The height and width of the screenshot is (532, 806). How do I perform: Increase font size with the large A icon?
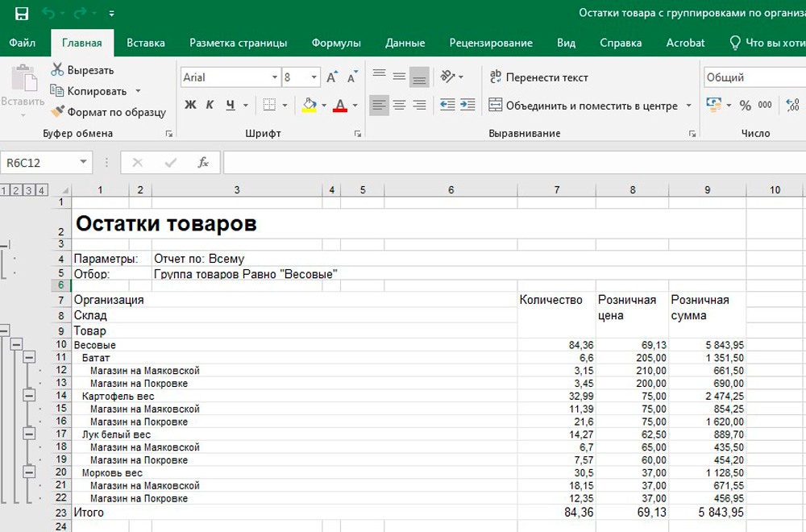coord(331,77)
